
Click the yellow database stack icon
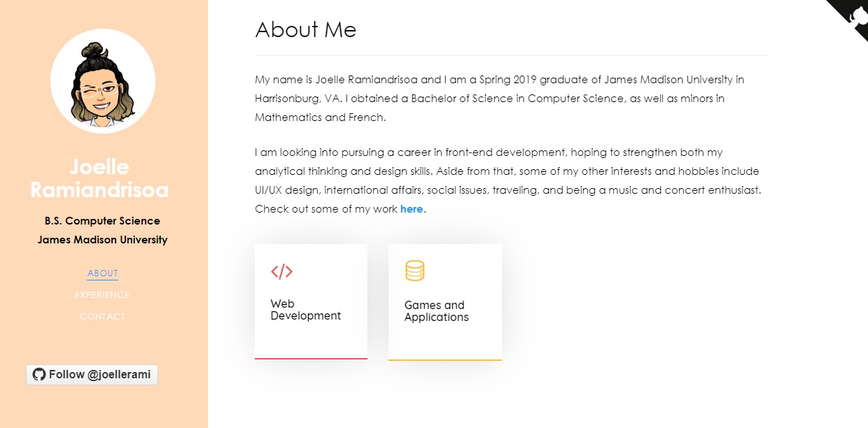coord(415,271)
